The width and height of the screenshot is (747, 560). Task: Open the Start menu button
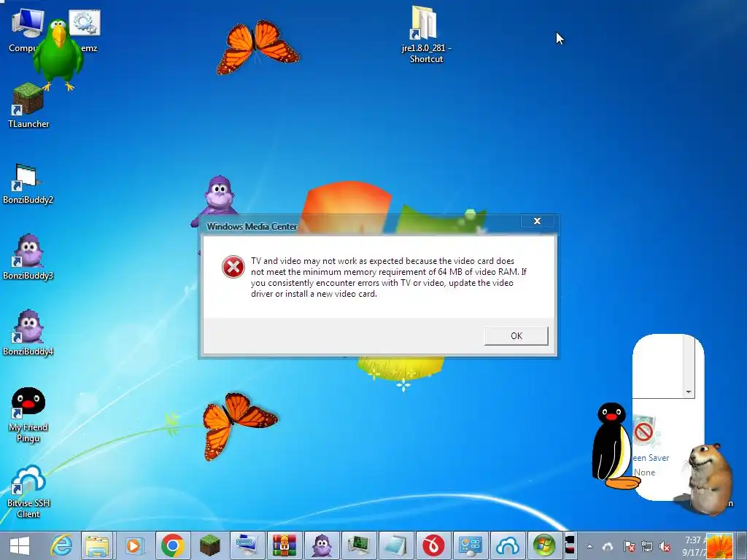click(x=20, y=545)
